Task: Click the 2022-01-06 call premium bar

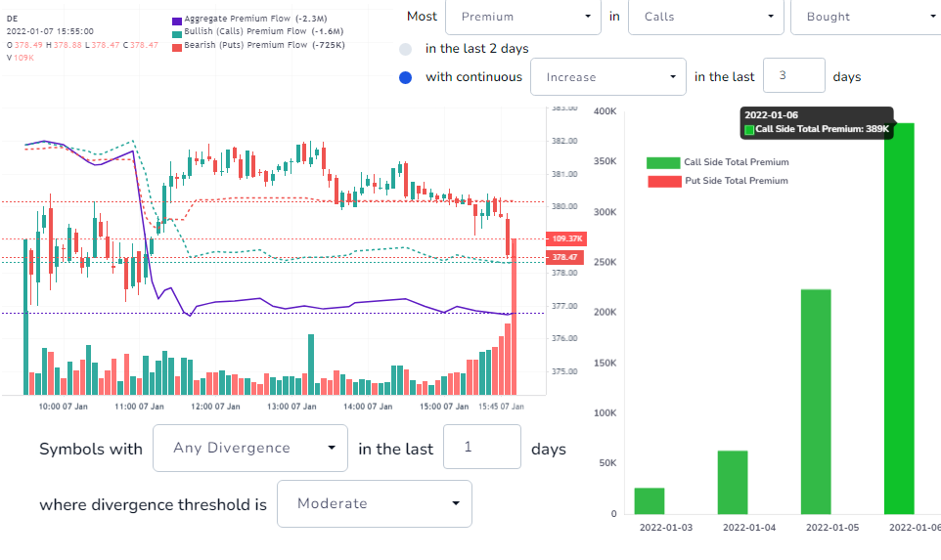Action: pyautogui.click(x=899, y=319)
